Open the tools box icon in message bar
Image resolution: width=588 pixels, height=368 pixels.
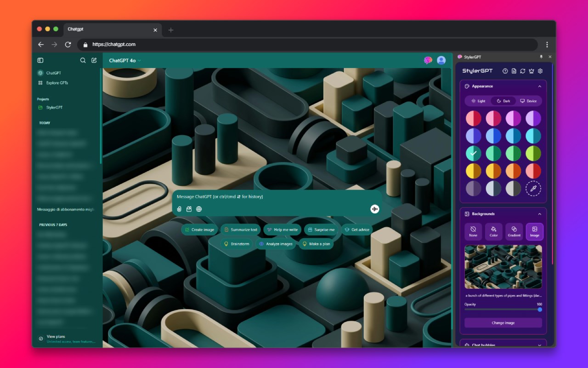tap(189, 209)
